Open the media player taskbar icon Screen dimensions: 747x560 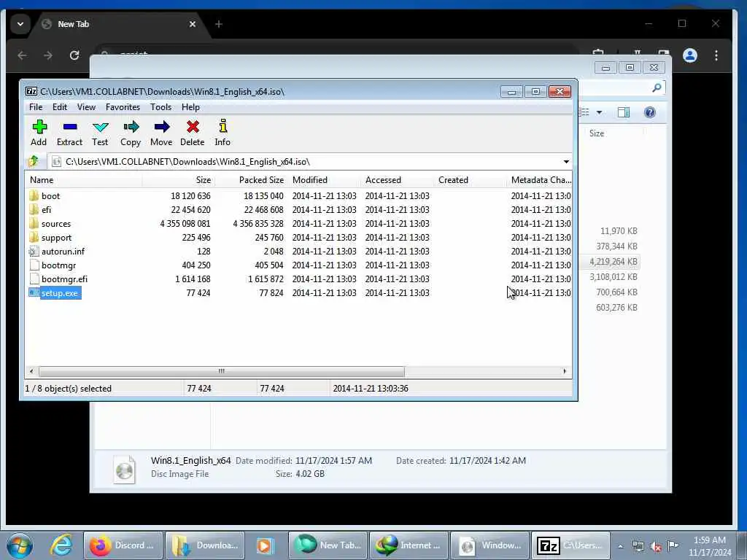pos(266,545)
